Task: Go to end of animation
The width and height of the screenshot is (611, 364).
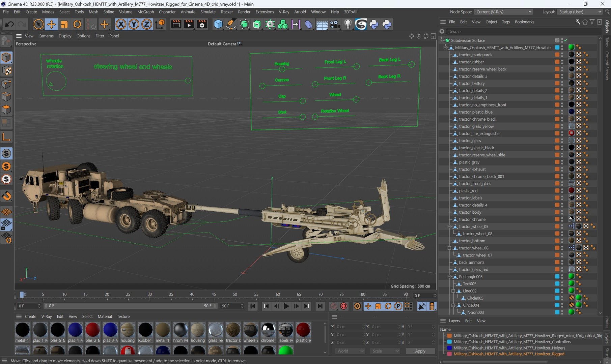Action: click(320, 306)
